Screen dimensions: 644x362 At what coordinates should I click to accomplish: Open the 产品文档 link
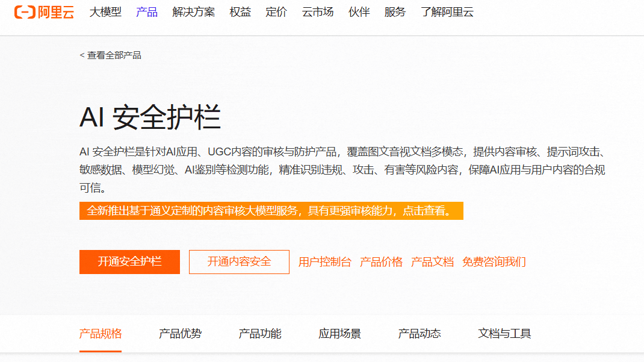tap(432, 262)
